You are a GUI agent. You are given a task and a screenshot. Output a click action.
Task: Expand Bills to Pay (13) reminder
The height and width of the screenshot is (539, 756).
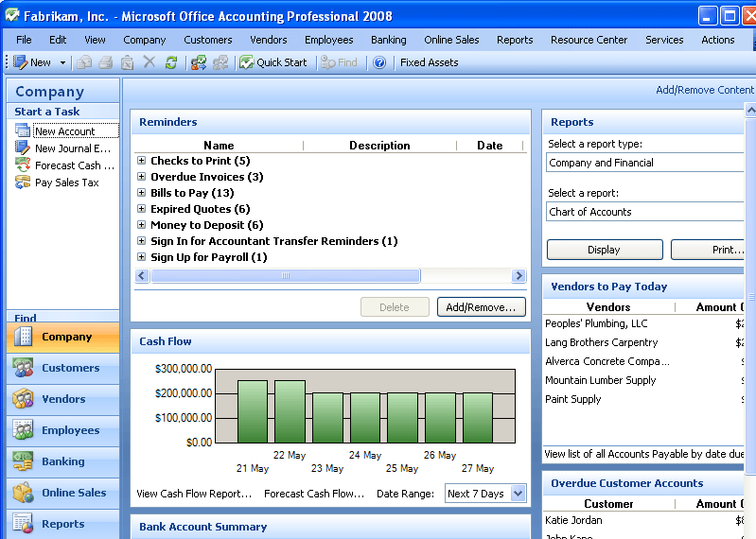(x=141, y=193)
